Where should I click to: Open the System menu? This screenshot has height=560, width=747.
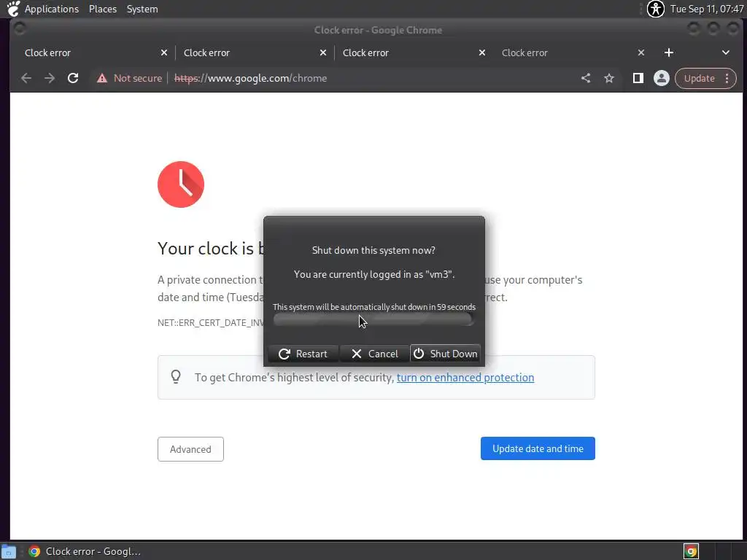(142, 9)
